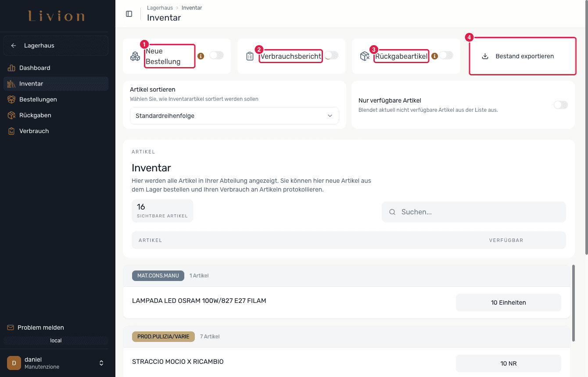
Task: Click the ARTIKEL column header
Action: point(151,240)
